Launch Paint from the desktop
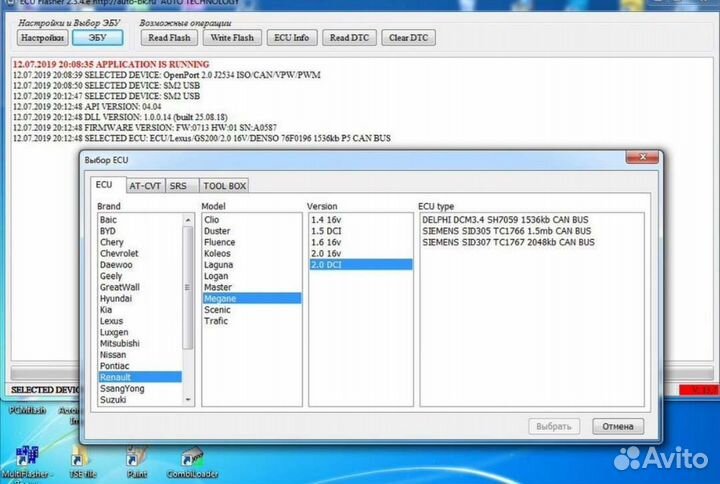This screenshot has height=484, width=720. tap(137, 462)
